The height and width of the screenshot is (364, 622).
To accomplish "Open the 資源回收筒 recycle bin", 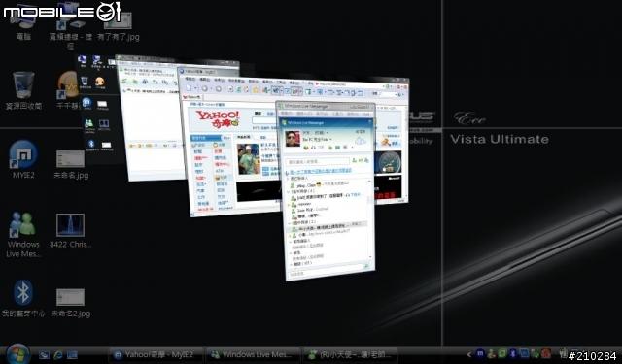I will [x=23, y=90].
